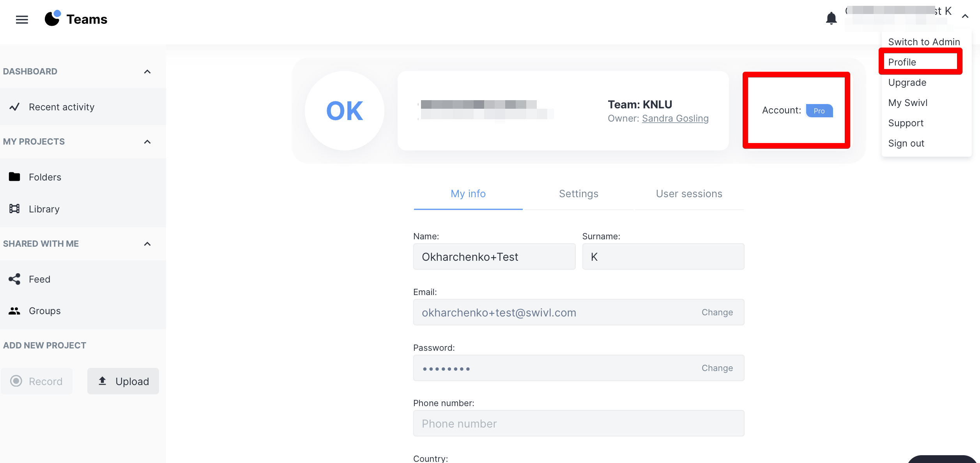Image resolution: width=980 pixels, height=463 pixels.
Task: Open the Groups section
Action: coord(44,311)
